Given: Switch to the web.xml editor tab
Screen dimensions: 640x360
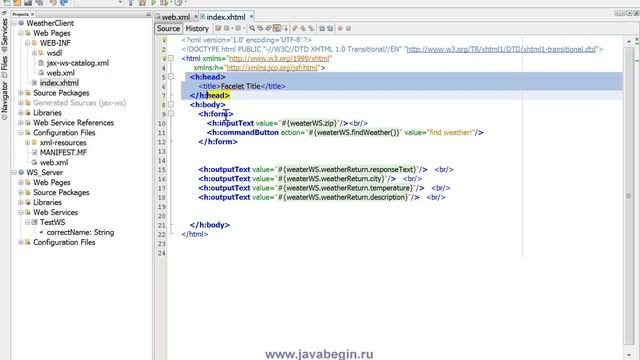Looking at the screenshot, I should [x=176, y=17].
